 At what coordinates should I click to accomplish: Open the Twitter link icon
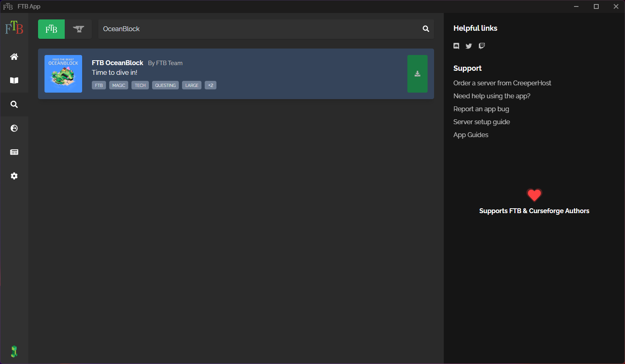click(x=469, y=46)
